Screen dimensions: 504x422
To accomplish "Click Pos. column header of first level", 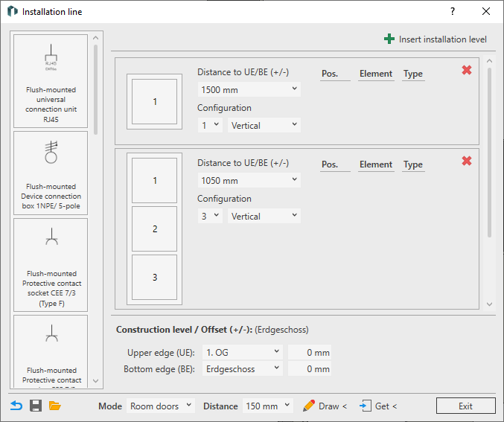I will pyautogui.click(x=330, y=74).
